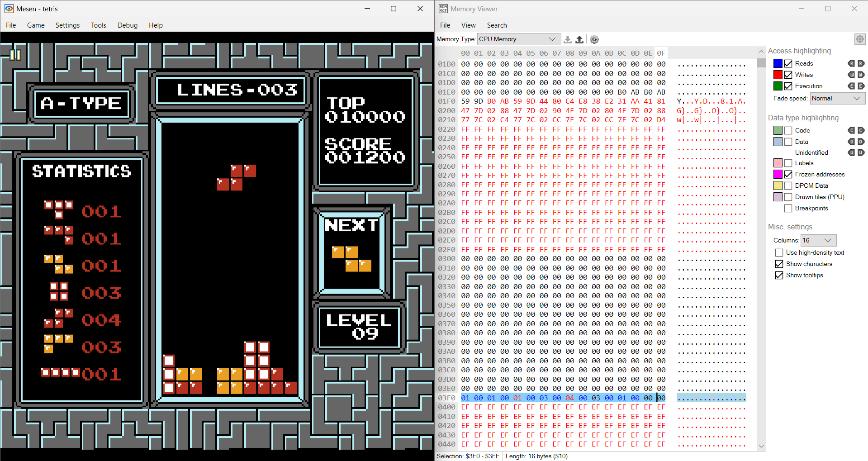Click the hex view scrollbar up arrow
The image size is (868, 461).
point(761,52)
